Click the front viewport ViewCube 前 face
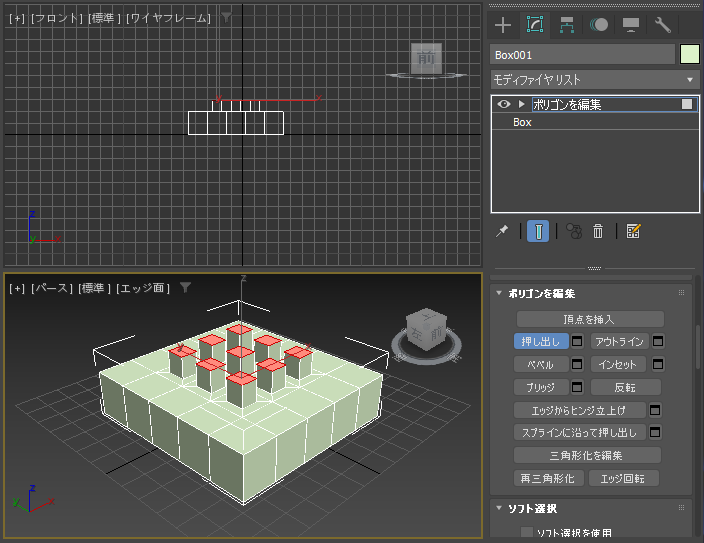This screenshot has width=704, height=543. (426, 58)
